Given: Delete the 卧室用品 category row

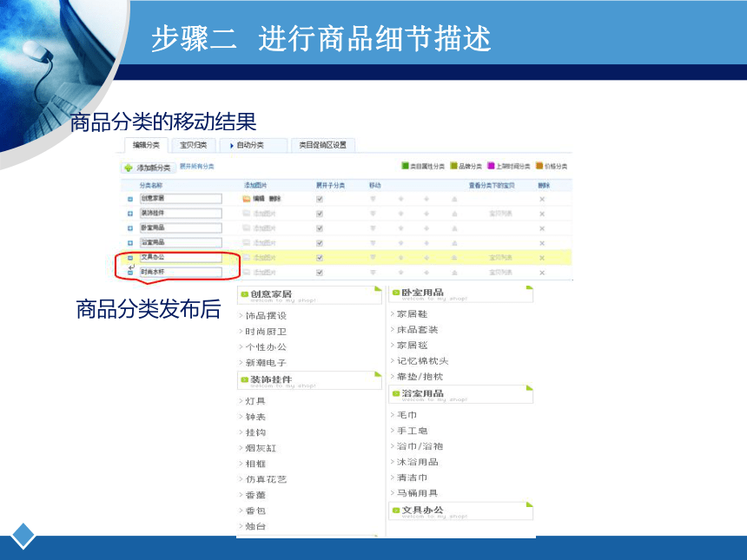Looking at the screenshot, I should [x=542, y=228].
